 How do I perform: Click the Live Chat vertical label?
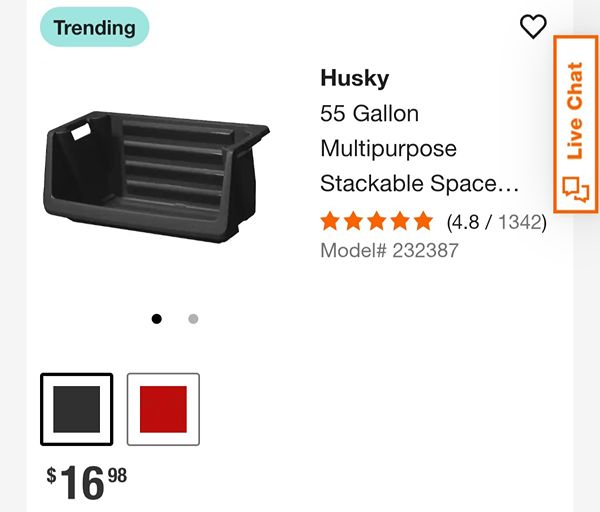(x=575, y=111)
